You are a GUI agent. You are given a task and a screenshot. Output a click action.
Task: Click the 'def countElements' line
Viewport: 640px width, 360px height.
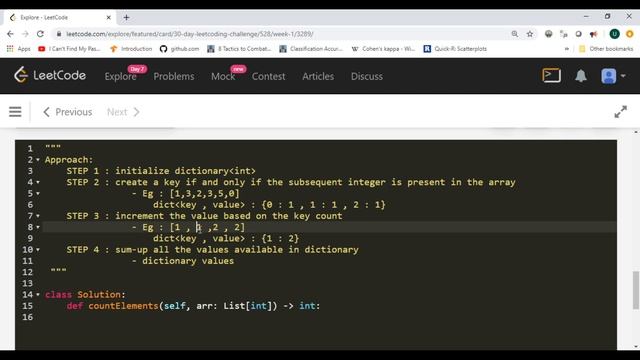pos(193,306)
